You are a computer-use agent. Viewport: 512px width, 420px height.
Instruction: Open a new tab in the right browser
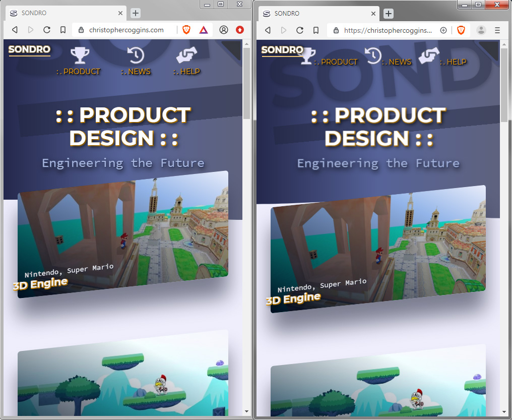click(x=389, y=14)
